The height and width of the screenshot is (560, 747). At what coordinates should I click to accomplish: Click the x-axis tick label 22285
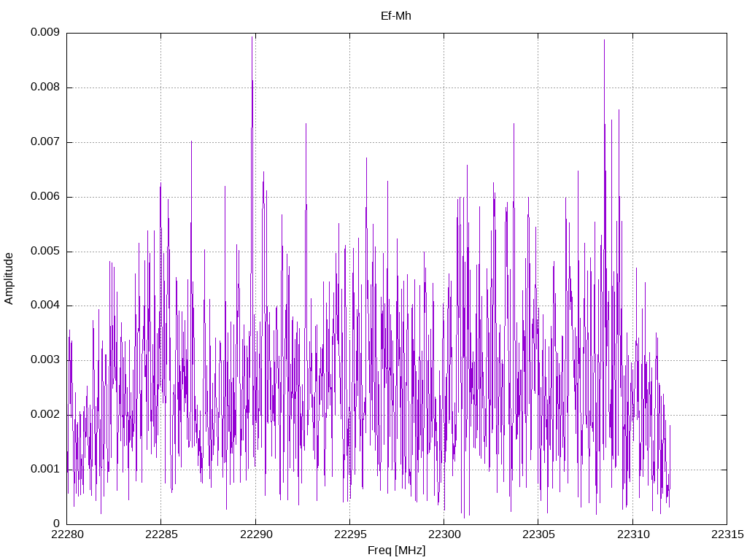(x=161, y=534)
